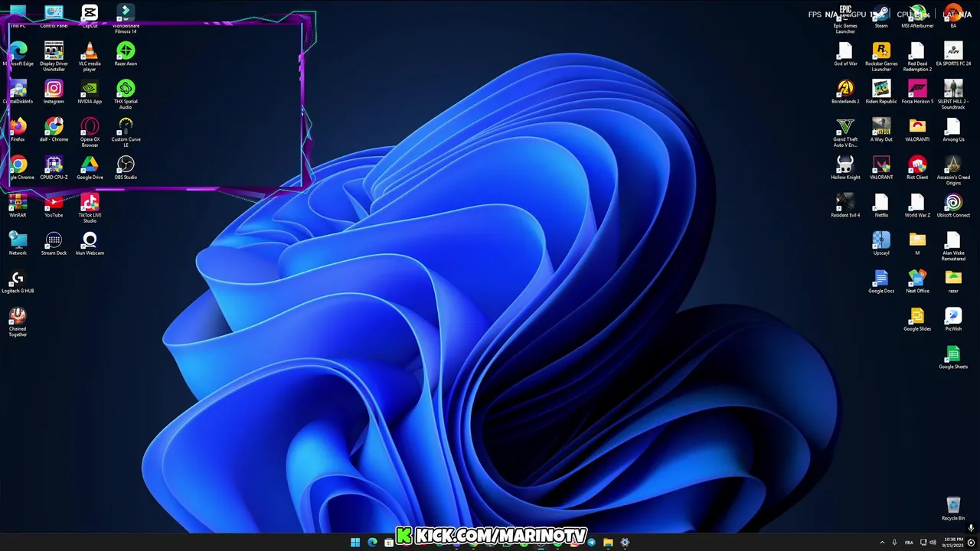The image size is (980, 551).
Task: Open the NVIDIA App shortcut
Action: (x=90, y=93)
